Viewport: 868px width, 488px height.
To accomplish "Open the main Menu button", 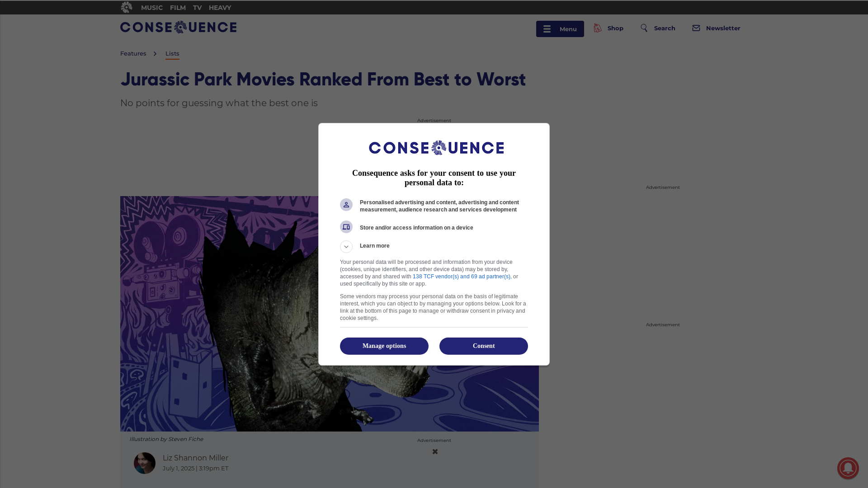I will point(560,29).
